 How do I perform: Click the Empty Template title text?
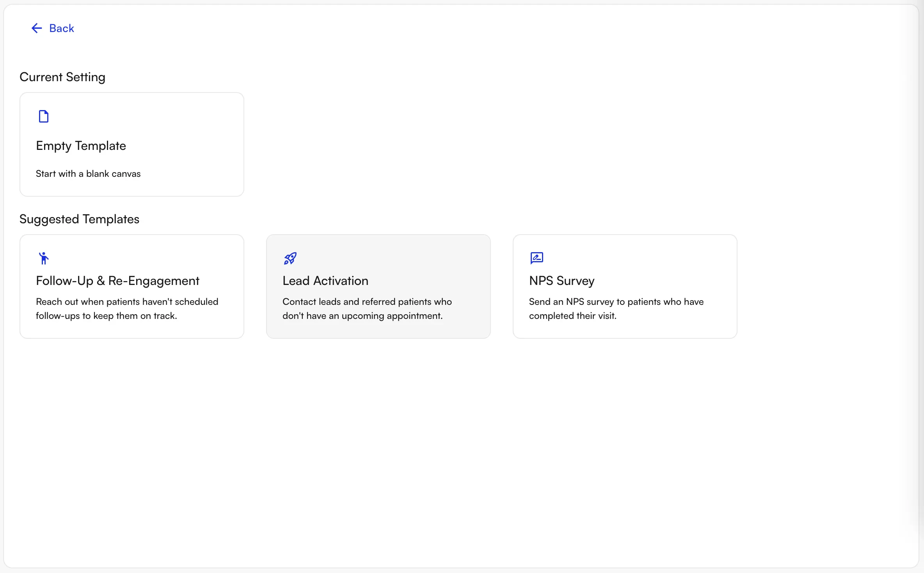81,146
